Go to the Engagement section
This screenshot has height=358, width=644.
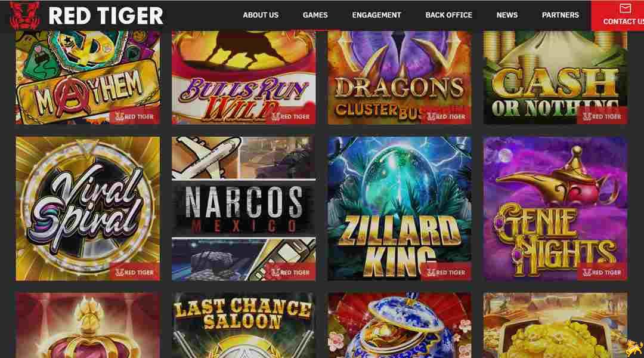pyautogui.click(x=376, y=15)
